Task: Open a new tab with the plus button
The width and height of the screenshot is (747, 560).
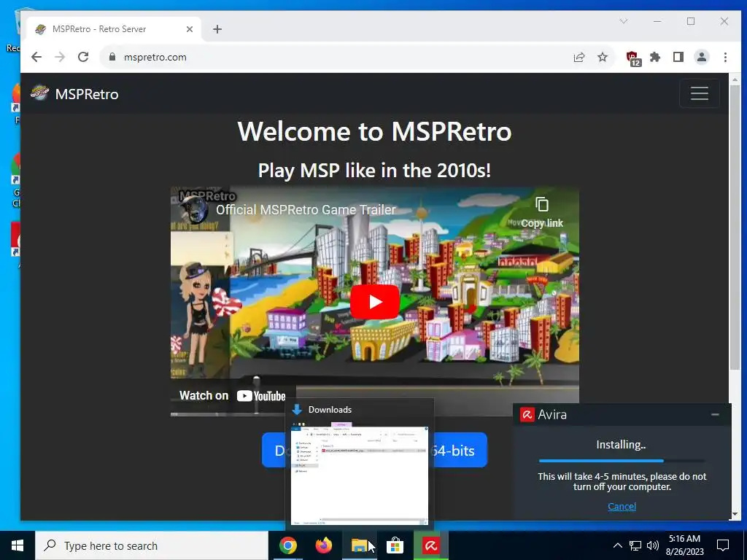Action: [217, 29]
